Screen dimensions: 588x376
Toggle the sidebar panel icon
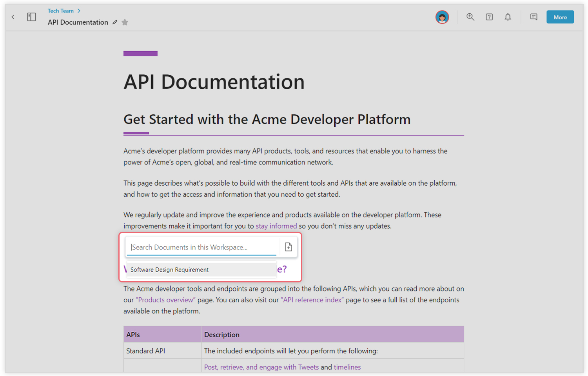tap(31, 17)
